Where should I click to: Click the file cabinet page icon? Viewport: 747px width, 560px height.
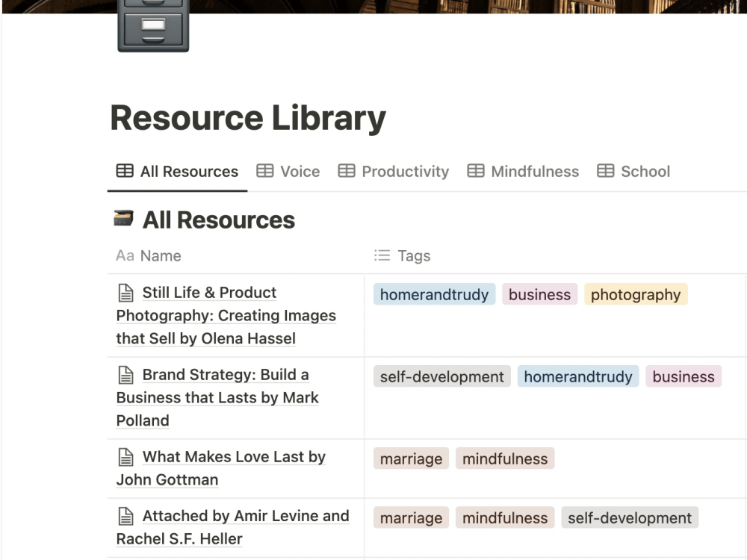pyautogui.click(x=153, y=25)
